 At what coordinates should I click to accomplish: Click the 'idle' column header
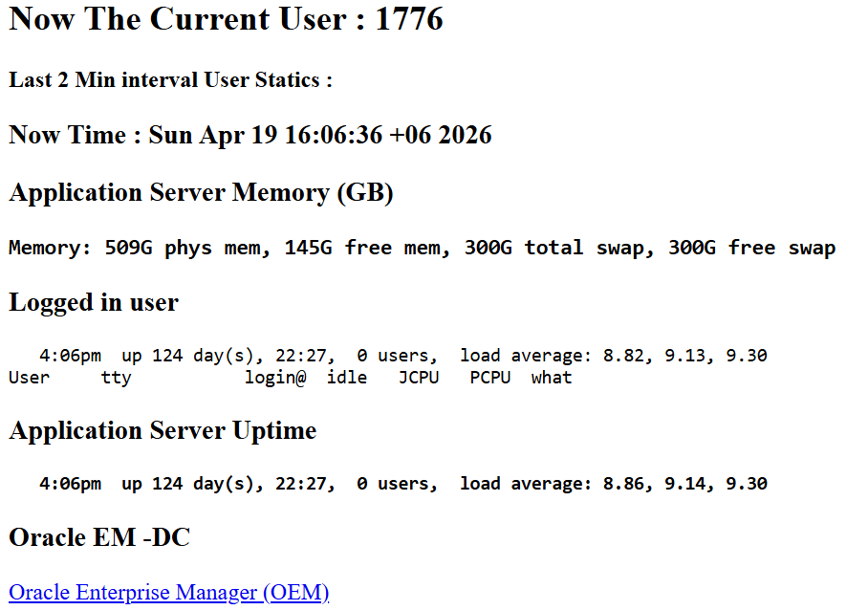347,378
